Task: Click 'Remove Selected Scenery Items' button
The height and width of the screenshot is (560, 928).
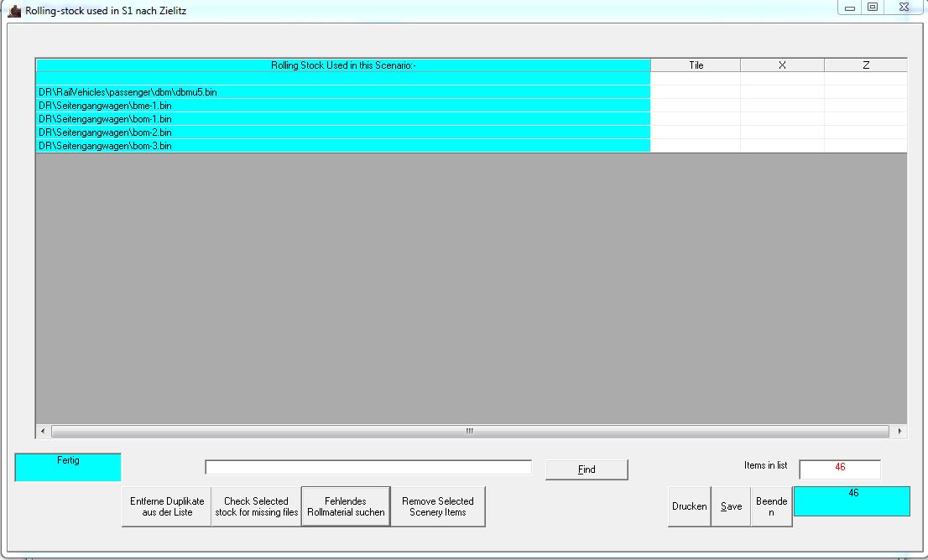Action: [438, 506]
